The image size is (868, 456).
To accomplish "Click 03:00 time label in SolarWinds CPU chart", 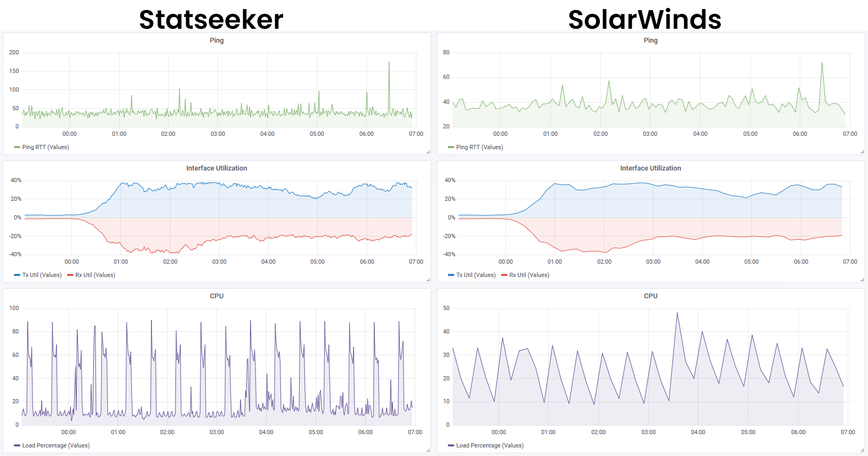I will [x=648, y=432].
